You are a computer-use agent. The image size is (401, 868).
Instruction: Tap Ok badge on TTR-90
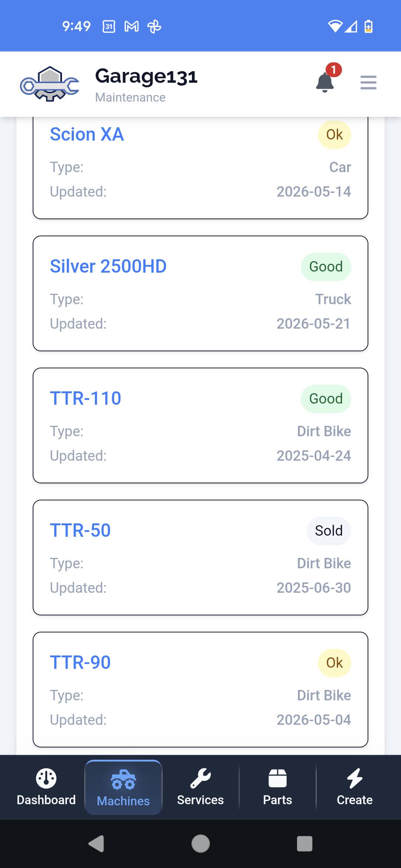click(334, 663)
